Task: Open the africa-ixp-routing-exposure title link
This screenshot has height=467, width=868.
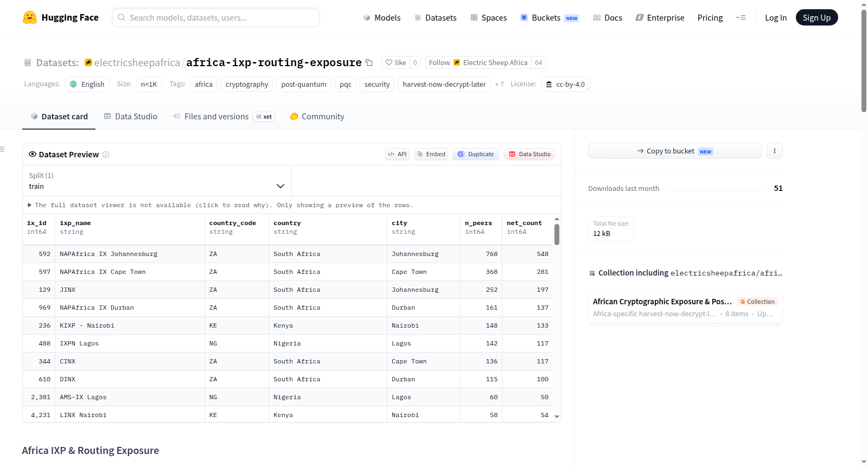Action: point(274,62)
